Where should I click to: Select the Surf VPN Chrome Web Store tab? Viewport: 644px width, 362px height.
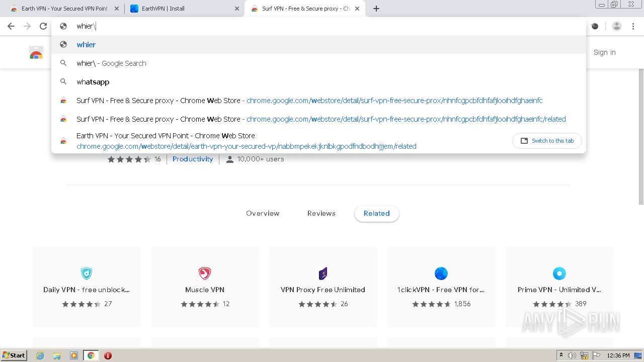pos(304,9)
